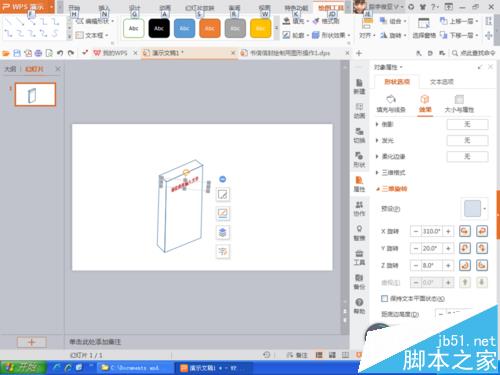The height and width of the screenshot is (375, 500).
Task: Open the 新建 sidebar panel
Action: click(359, 87)
